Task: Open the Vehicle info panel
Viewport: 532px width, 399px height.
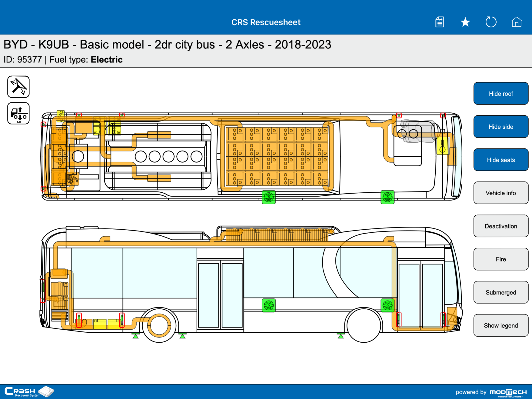Action: pos(501,193)
